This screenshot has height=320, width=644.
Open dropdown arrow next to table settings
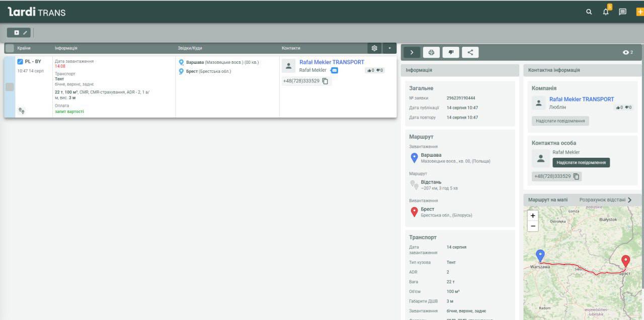point(390,48)
